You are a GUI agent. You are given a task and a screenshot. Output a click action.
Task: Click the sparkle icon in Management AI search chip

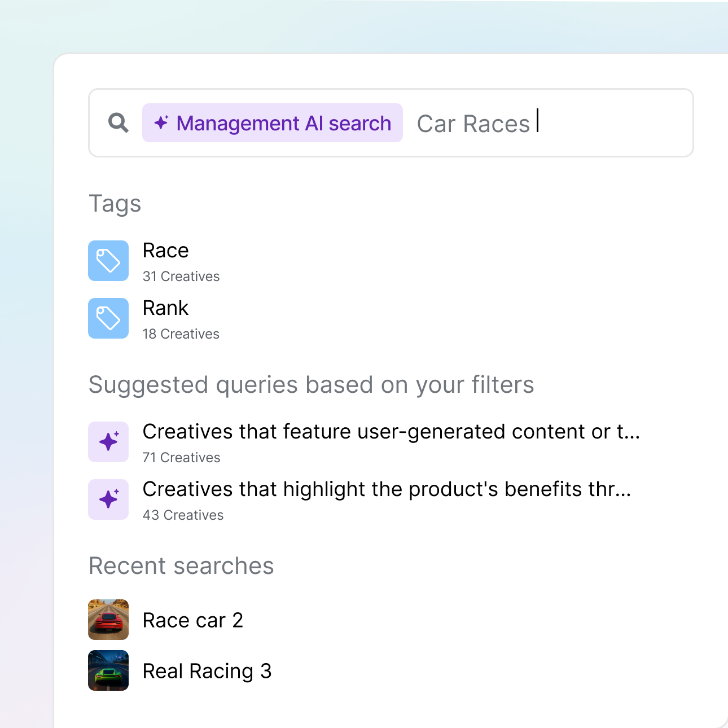click(161, 122)
